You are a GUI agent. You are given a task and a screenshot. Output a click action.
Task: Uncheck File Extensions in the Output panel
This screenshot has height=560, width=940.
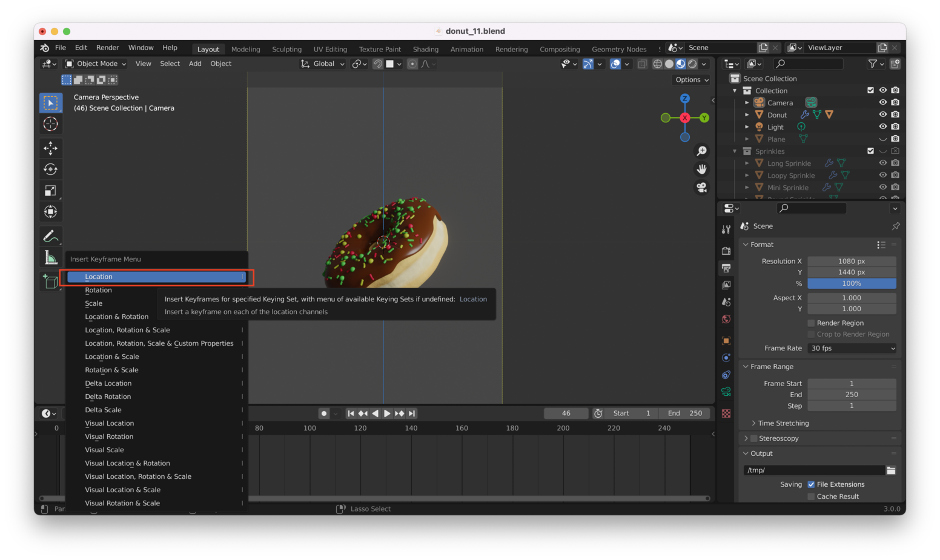pos(811,484)
